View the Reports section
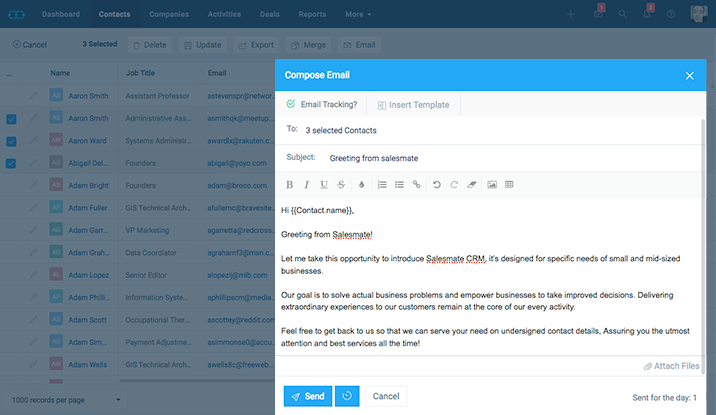The width and height of the screenshot is (716, 415). (x=312, y=14)
